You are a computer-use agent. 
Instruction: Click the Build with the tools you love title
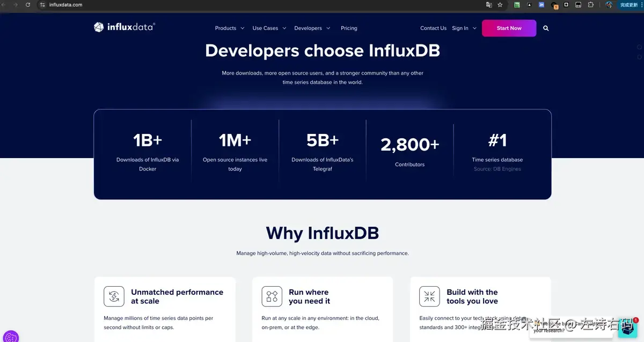[x=472, y=296]
